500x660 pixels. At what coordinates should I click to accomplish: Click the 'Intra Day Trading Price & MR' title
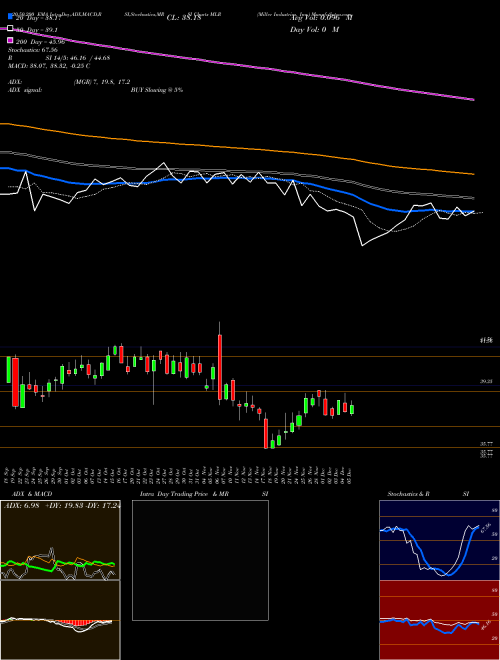(184, 494)
